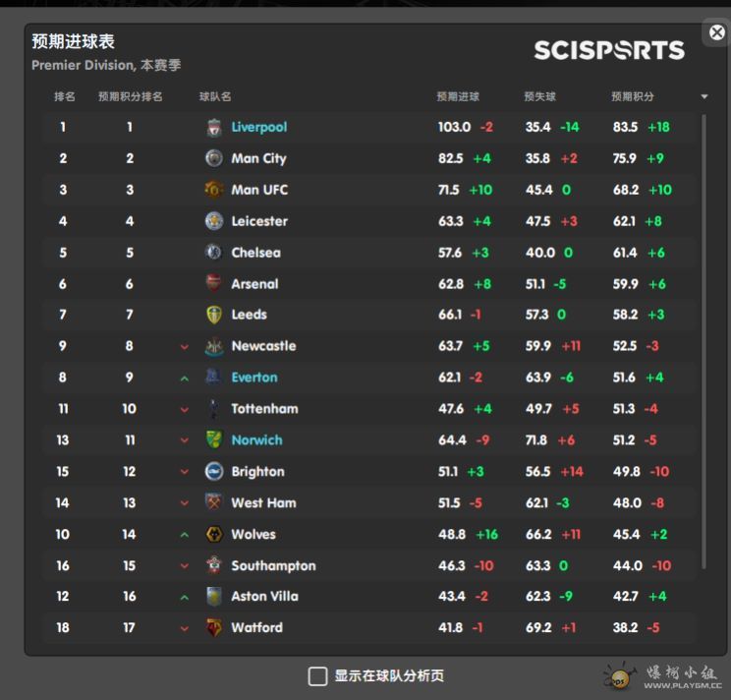Click the Man UFC club crest
Screen dimensions: 731x700
pyautogui.click(x=214, y=190)
